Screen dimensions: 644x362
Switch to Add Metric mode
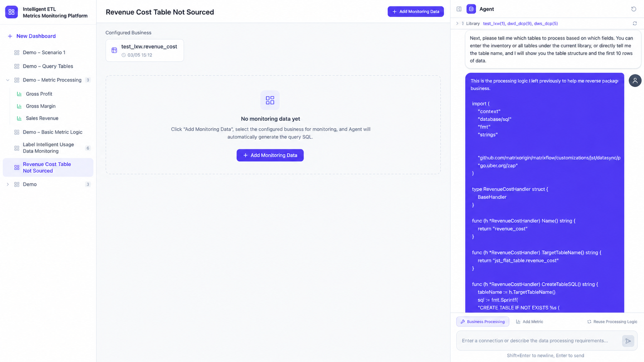[x=529, y=322]
